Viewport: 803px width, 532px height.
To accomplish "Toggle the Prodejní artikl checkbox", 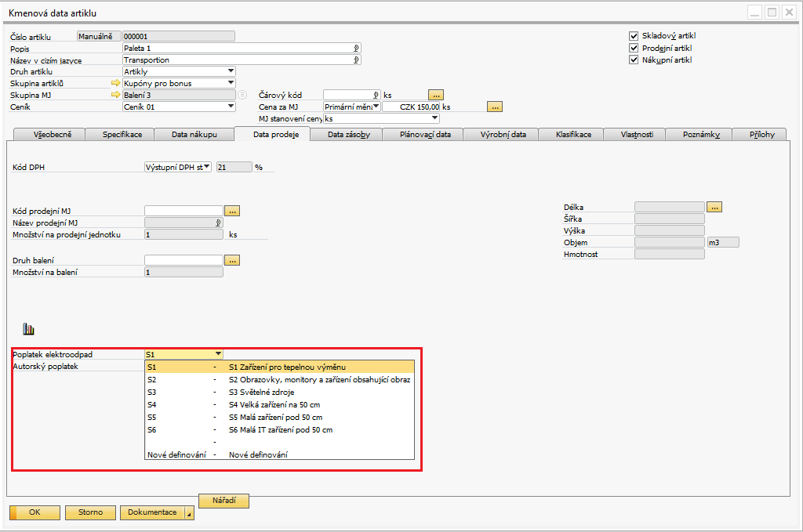I will click(x=634, y=48).
